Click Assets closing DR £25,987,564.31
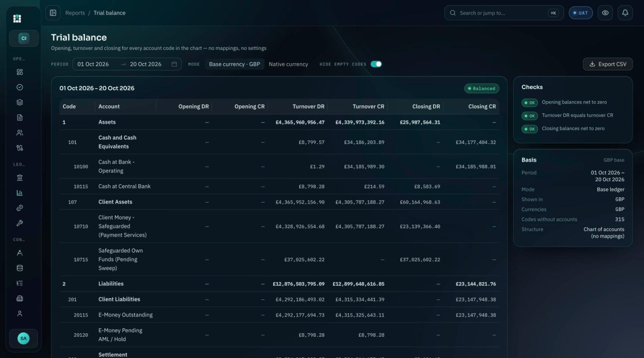The image size is (644, 358). 420,122
